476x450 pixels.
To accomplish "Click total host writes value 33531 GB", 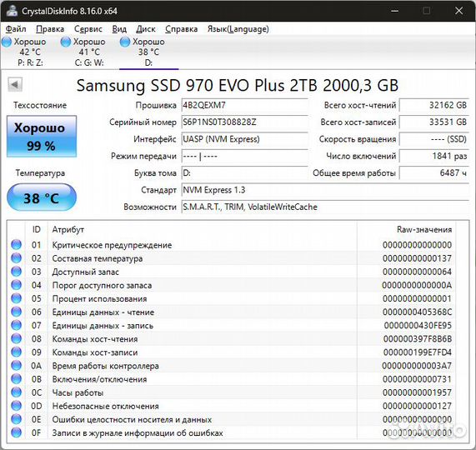I will tap(434, 122).
